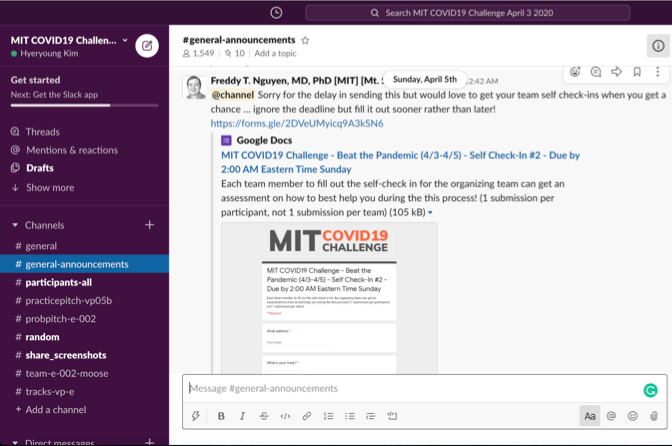This screenshot has width=672, height=446.
Task: Click the Grammarly icon in message box
Action: click(x=650, y=390)
